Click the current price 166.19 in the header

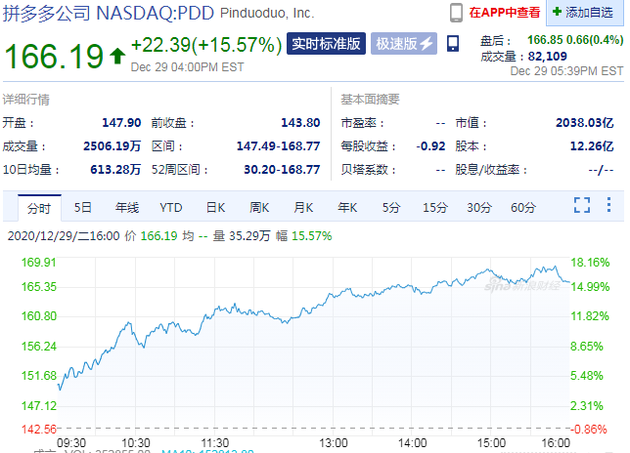click(54, 56)
